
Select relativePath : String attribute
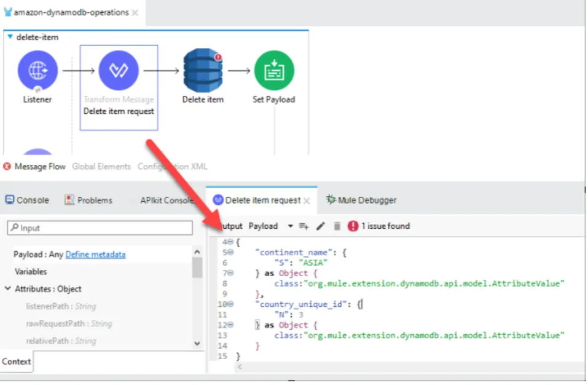pos(61,341)
